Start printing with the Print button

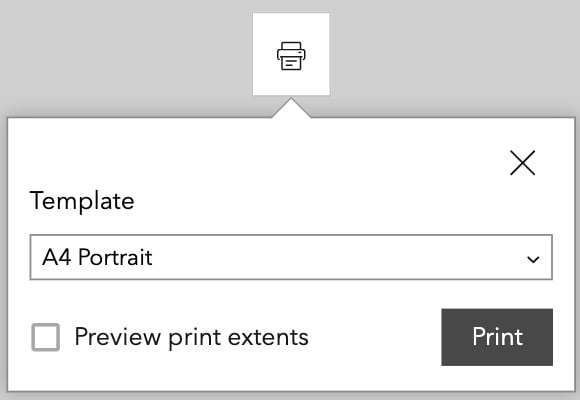(497, 337)
